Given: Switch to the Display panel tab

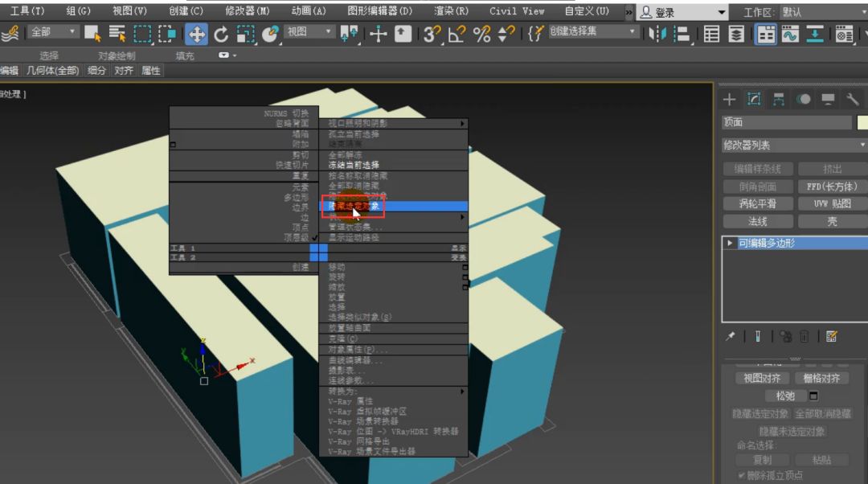Looking at the screenshot, I should (828, 100).
